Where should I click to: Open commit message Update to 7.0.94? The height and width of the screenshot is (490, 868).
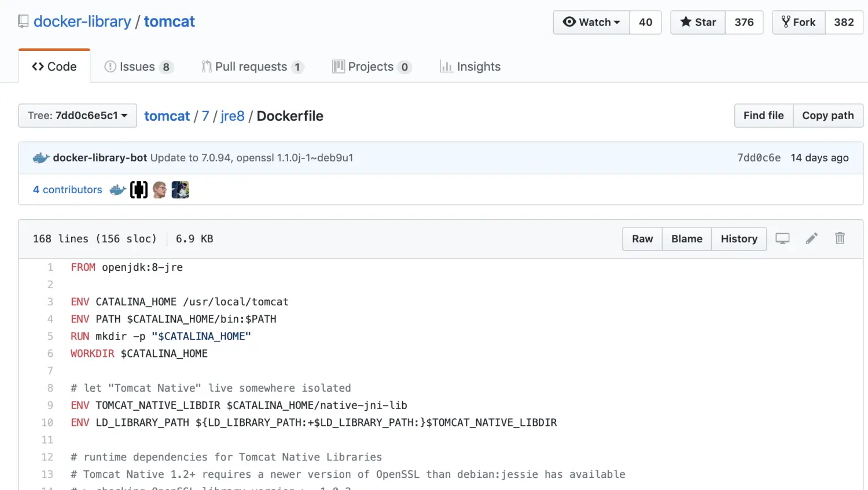coord(252,158)
